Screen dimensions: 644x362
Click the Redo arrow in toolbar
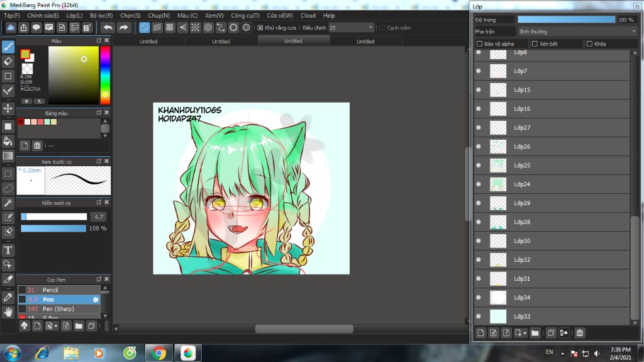click(123, 28)
